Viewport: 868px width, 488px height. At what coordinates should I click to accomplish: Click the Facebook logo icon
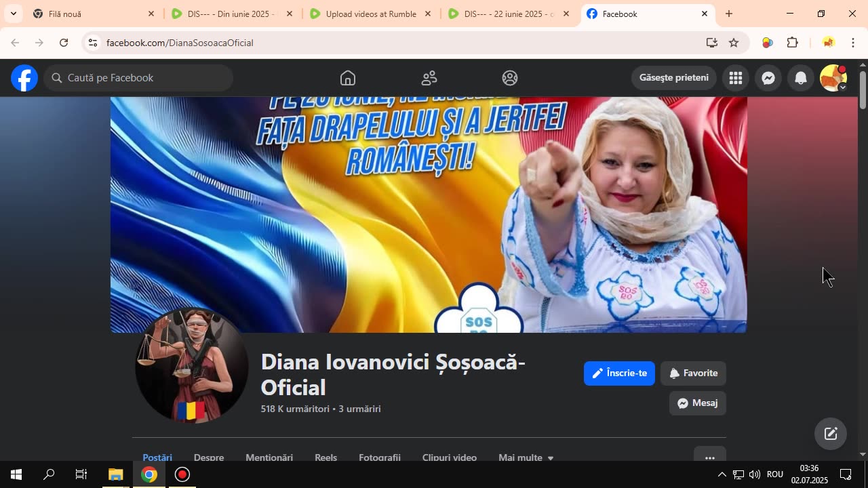pos(24,78)
